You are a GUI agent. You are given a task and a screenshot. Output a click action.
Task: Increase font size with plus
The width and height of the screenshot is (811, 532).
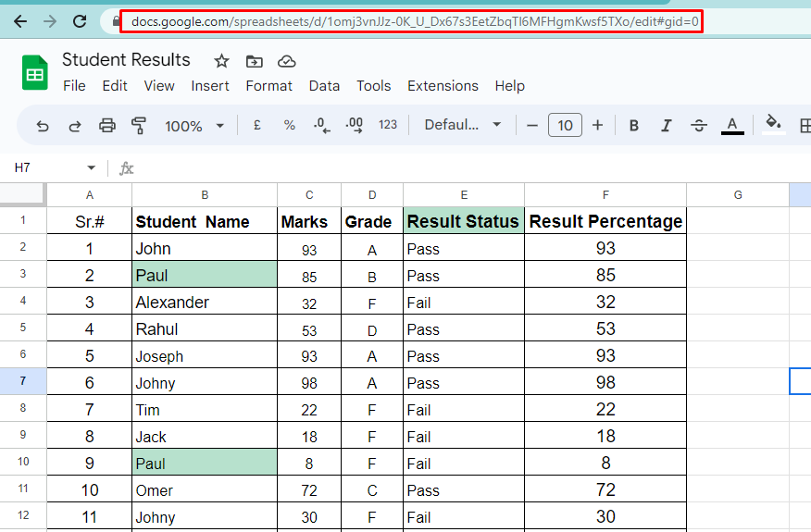coord(597,125)
